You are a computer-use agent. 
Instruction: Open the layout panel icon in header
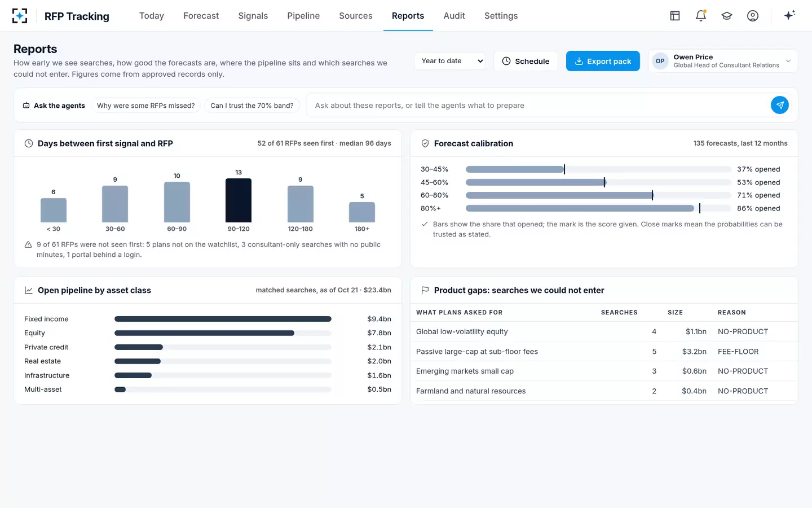[x=675, y=16]
